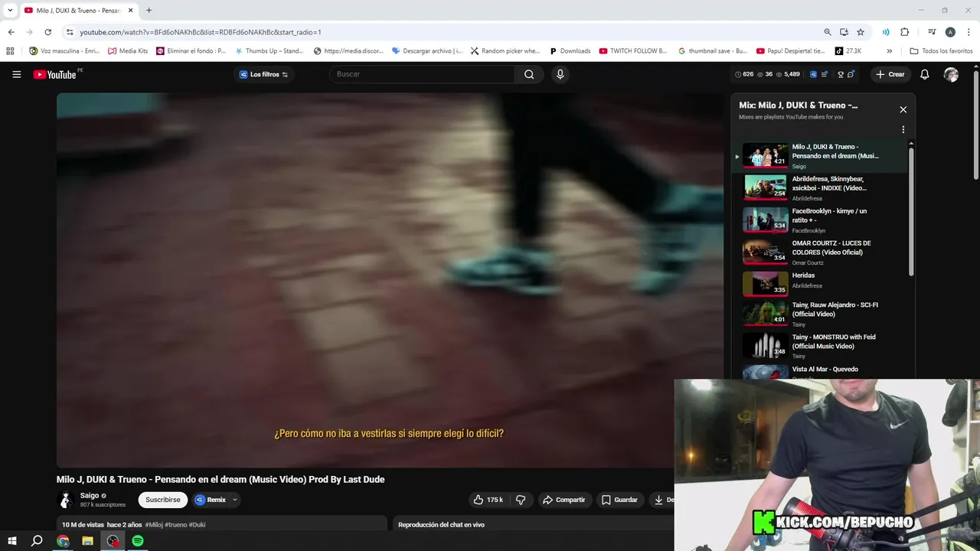The image size is (980, 551).
Task: Click the trophy icon in extension bar
Action: tap(841, 74)
